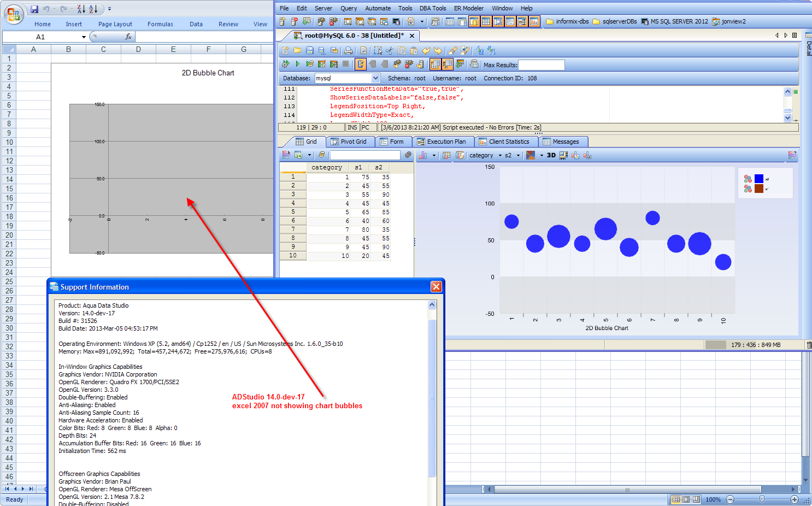Toggle 3D chart mode
Image resolution: width=812 pixels, height=506 pixels.
(551, 155)
